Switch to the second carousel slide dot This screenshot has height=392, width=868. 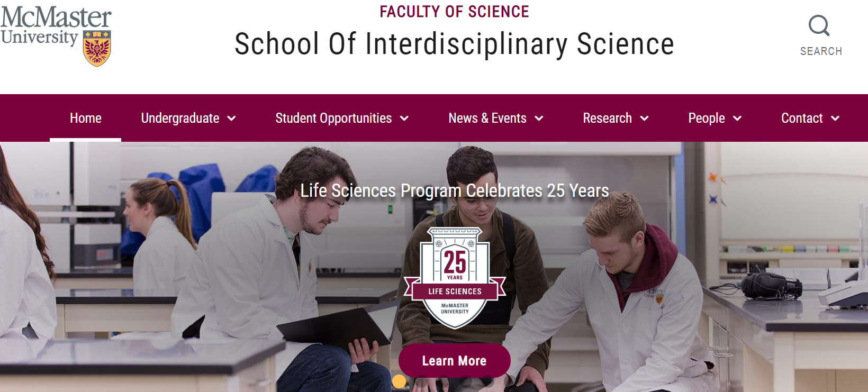point(421,381)
